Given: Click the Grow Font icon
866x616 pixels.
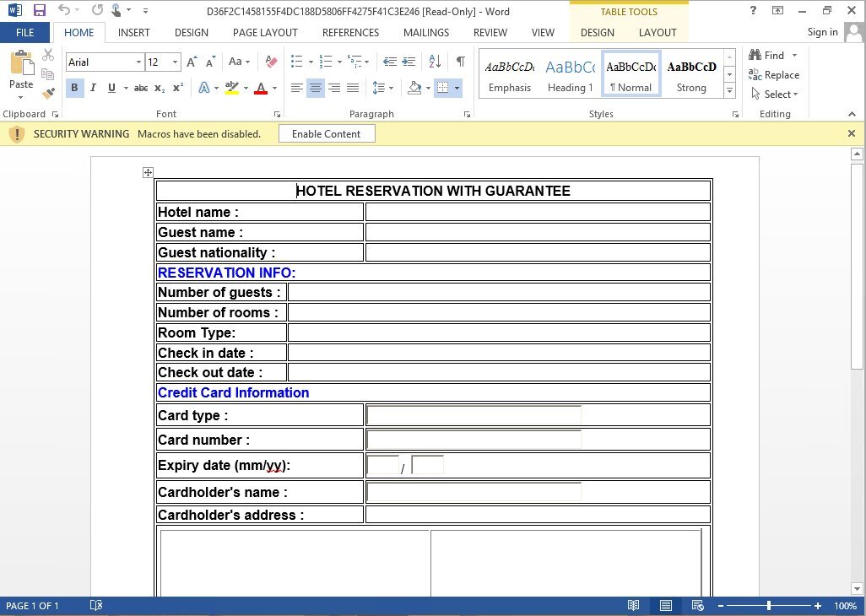Looking at the screenshot, I should click(x=192, y=62).
